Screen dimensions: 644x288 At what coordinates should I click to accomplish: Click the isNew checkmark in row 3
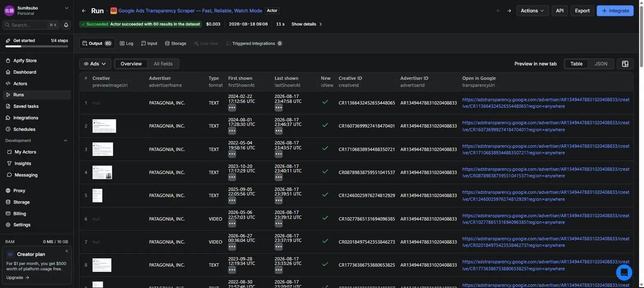325,148
